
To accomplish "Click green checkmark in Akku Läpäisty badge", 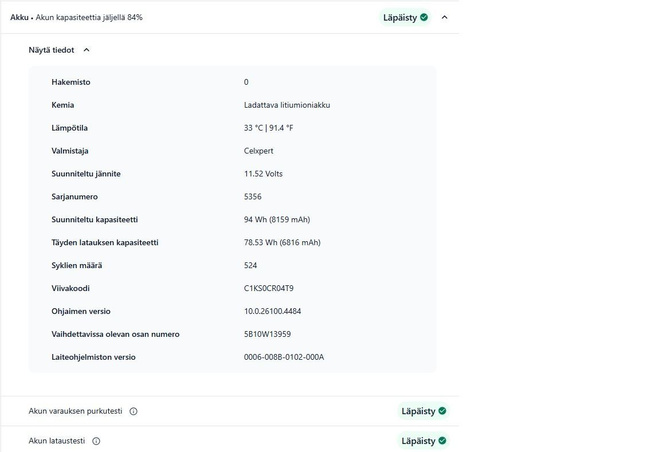I will coord(424,17).
